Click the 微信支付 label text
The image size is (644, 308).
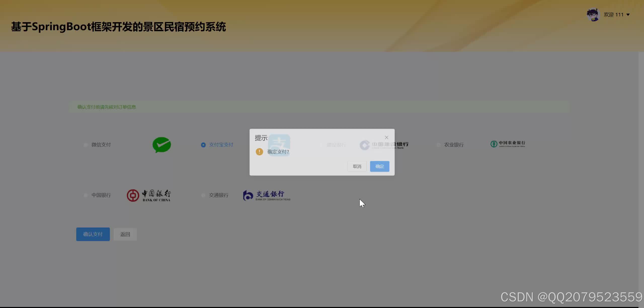click(x=101, y=145)
